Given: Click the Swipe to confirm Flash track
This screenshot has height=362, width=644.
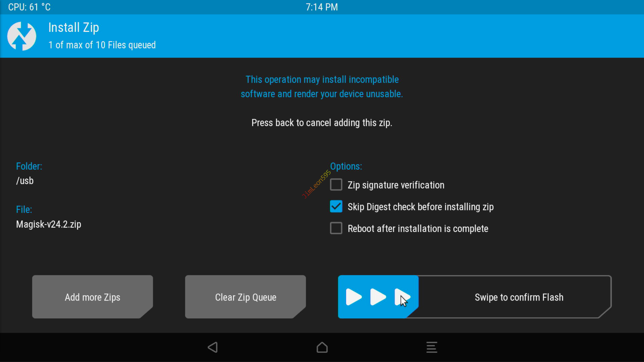Looking at the screenshot, I should (519, 297).
